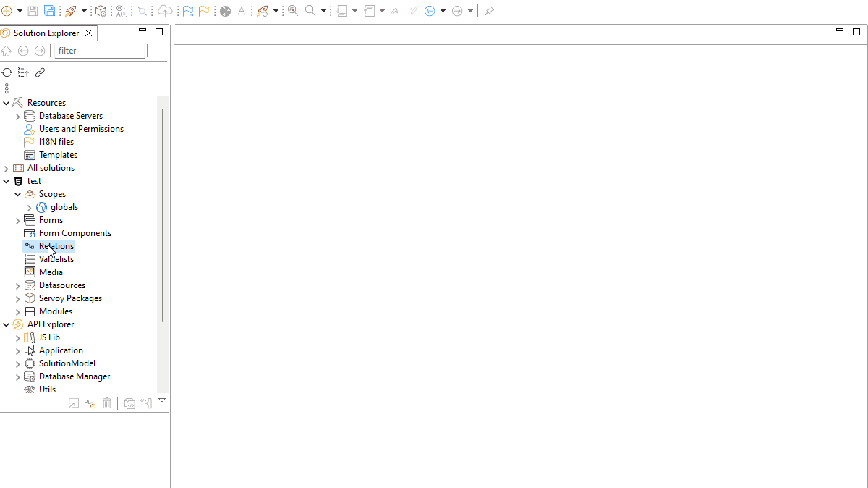Collapse the Scopes tree node
The image size is (868, 488).
pyautogui.click(x=17, y=194)
